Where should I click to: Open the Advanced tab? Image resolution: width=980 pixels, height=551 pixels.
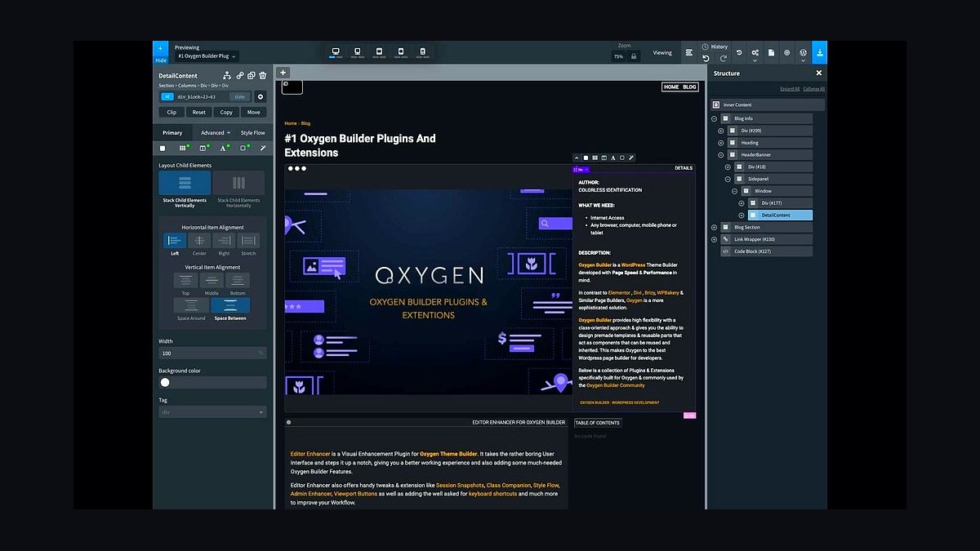tap(215, 132)
